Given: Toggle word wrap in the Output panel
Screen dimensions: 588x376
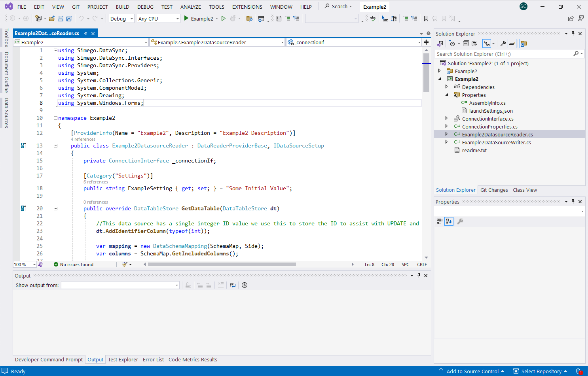Looking at the screenshot, I should pyautogui.click(x=233, y=285).
